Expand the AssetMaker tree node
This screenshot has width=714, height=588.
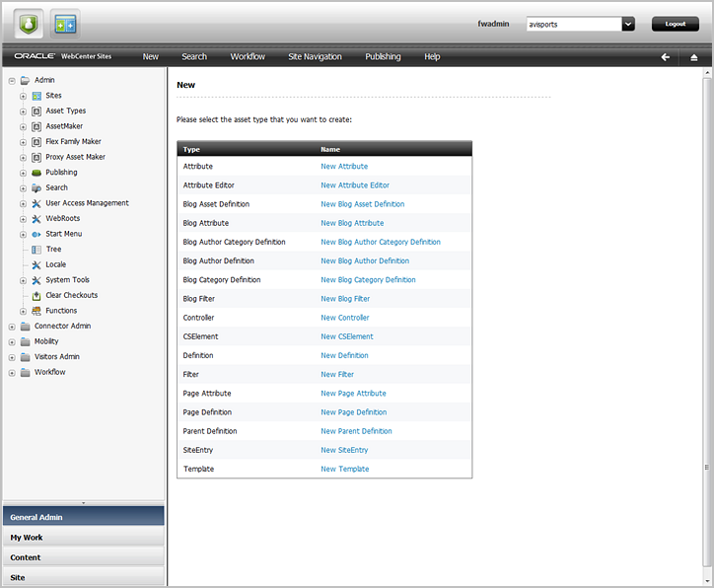coord(24,127)
